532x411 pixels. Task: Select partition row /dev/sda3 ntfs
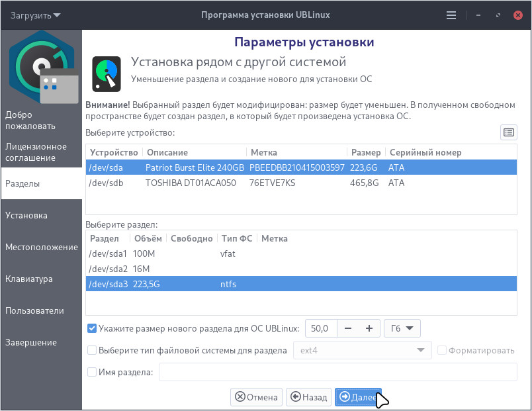pyautogui.click(x=301, y=284)
